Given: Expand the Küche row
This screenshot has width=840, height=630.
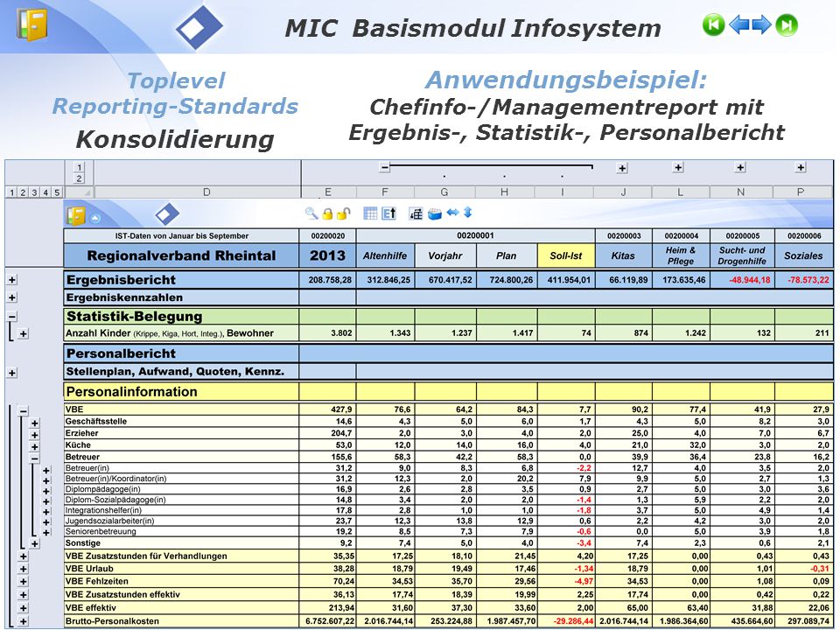Looking at the screenshot, I should click(x=34, y=447).
